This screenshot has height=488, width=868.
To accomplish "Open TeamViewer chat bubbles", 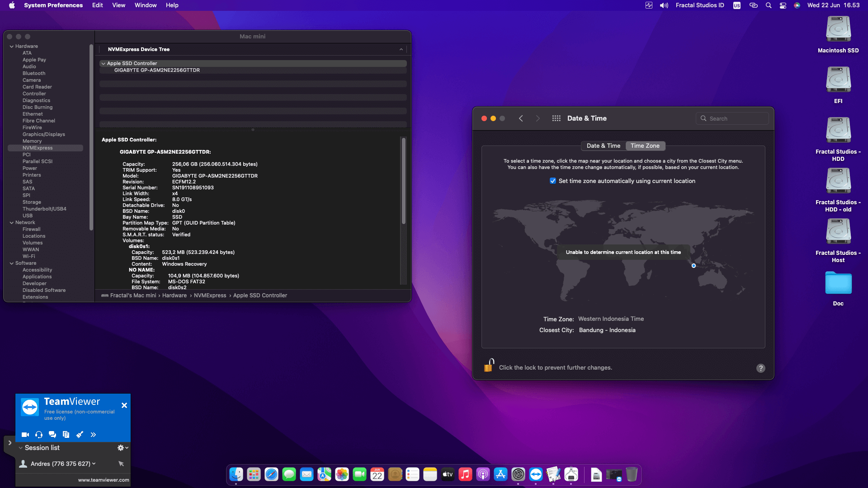I will pyautogui.click(x=52, y=435).
